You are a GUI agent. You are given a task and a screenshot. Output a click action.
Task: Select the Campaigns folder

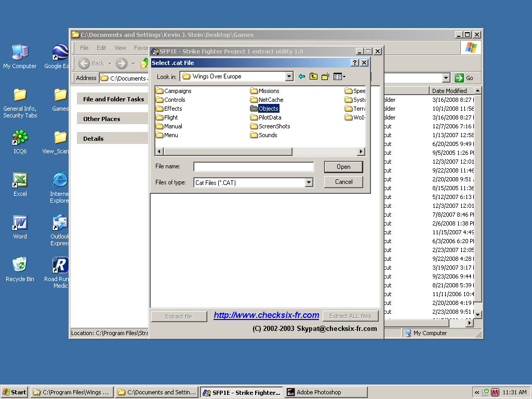[174, 91]
